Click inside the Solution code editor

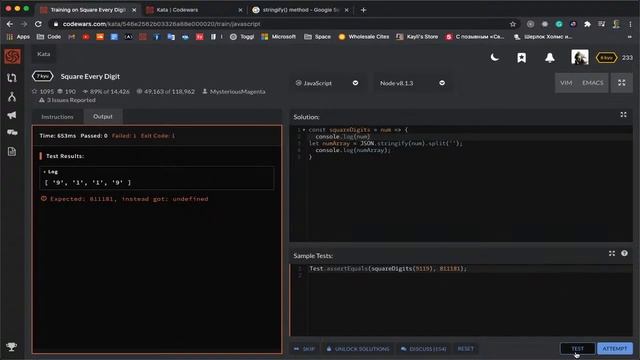click(461, 184)
